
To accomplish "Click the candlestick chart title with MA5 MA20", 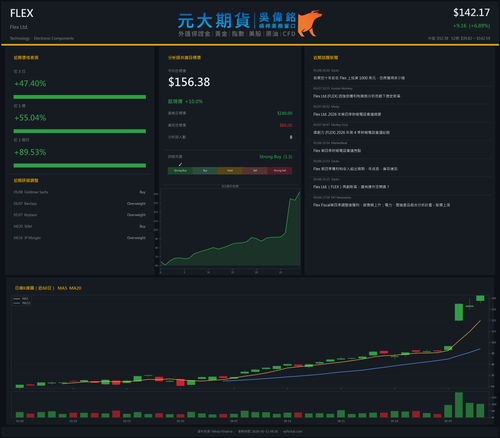I will pyautogui.click(x=48, y=288).
